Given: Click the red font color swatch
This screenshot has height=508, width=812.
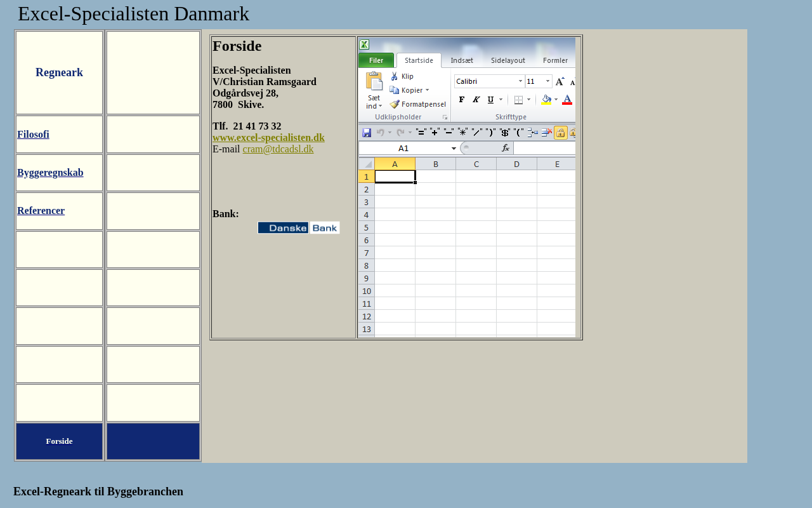Looking at the screenshot, I should [566, 100].
